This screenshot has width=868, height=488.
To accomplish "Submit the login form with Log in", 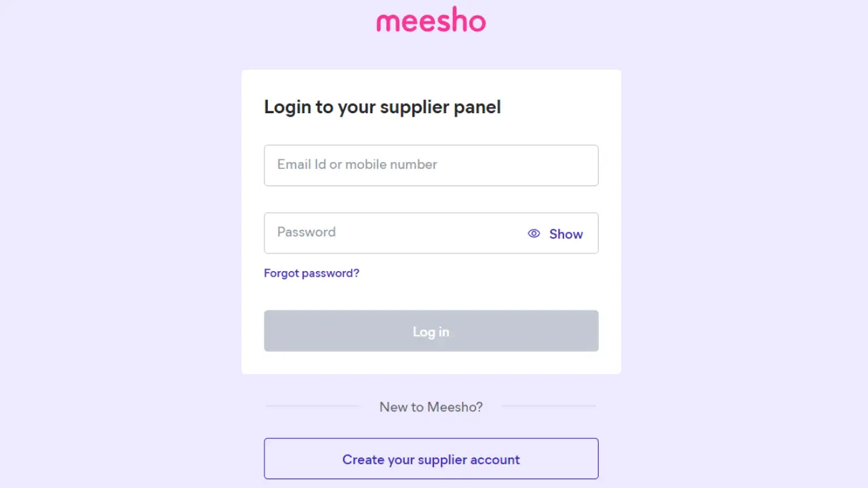I will pos(431,331).
